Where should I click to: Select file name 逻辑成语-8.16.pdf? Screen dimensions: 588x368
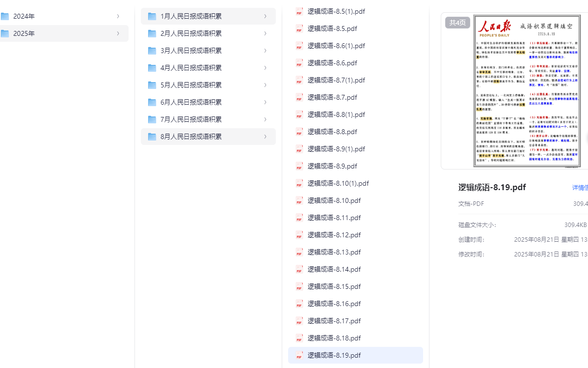334,304
